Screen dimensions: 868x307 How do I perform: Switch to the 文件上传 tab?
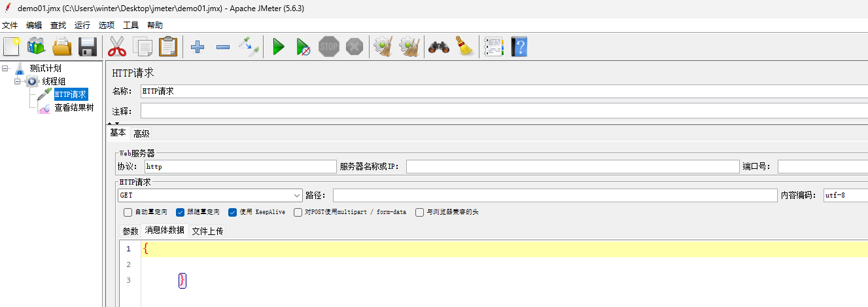point(207,231)
